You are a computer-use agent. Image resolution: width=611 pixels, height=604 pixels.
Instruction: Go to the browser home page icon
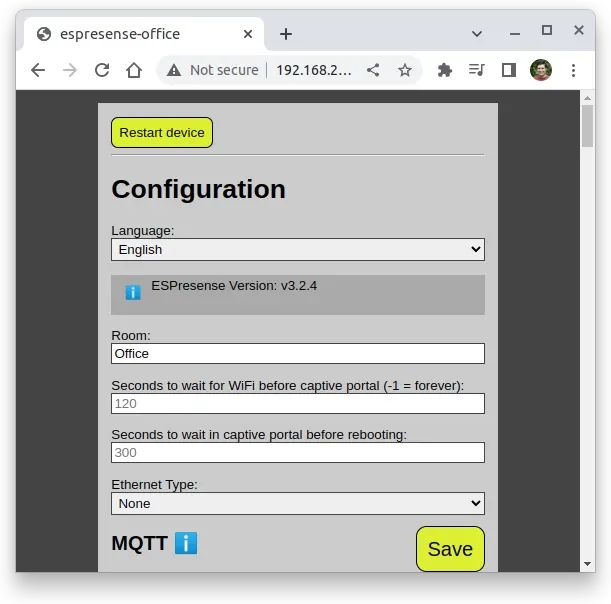(x=134, y=71)
